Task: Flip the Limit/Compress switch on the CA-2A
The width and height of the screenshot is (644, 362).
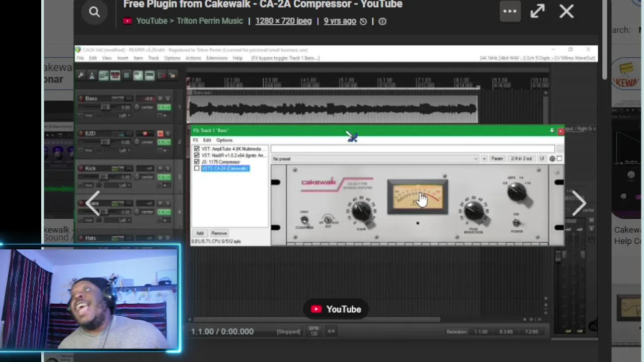Action: (304, 220)
